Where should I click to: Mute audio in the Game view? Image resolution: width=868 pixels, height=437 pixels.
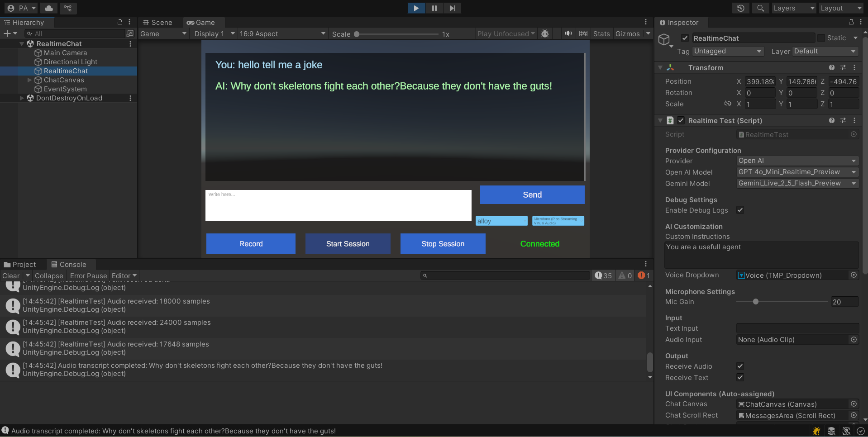click(568, 33)
